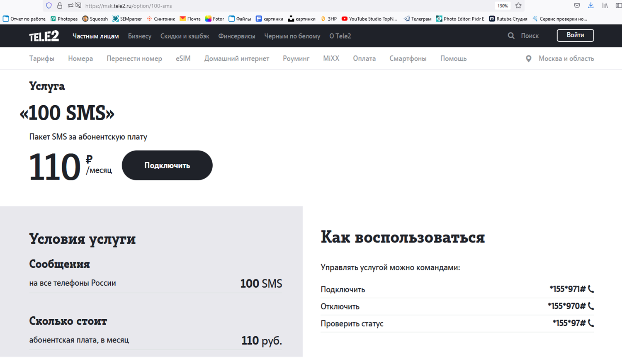Viewport: 622px width, 364px height.
Task: Click the search magnifier icon
Action: tap(511, 36)
